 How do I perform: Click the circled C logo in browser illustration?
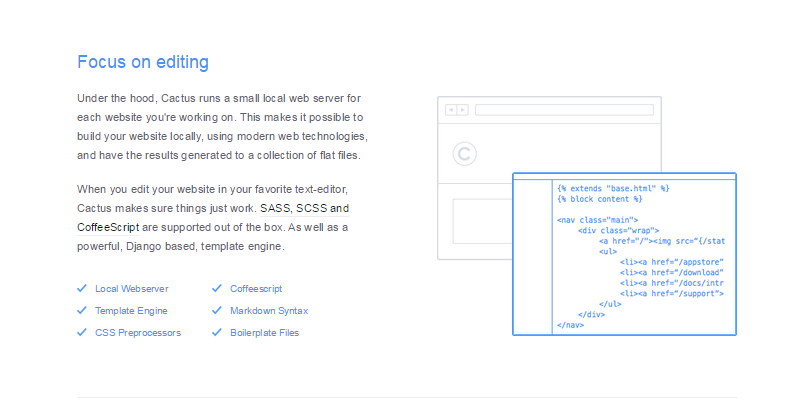(x=464, y=153)
